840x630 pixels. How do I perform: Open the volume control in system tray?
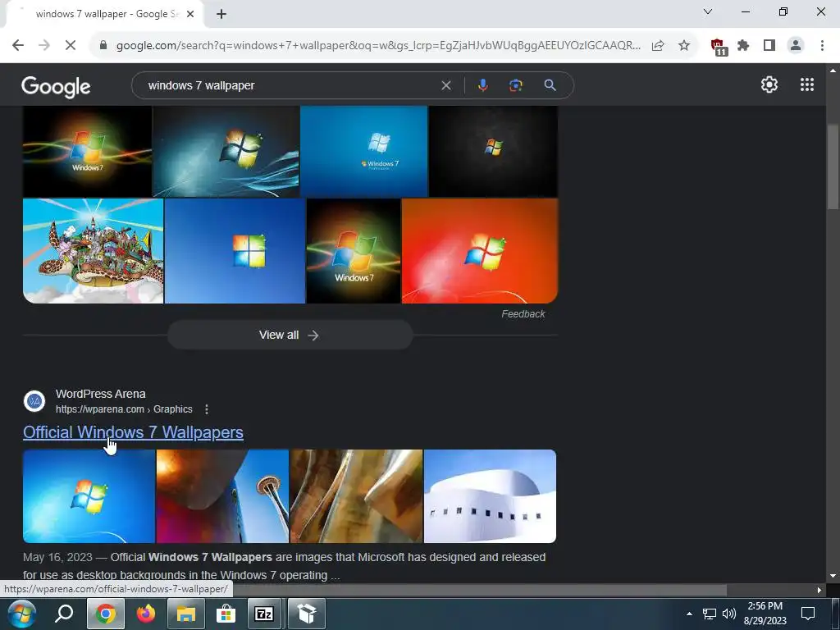pos(729,614)
